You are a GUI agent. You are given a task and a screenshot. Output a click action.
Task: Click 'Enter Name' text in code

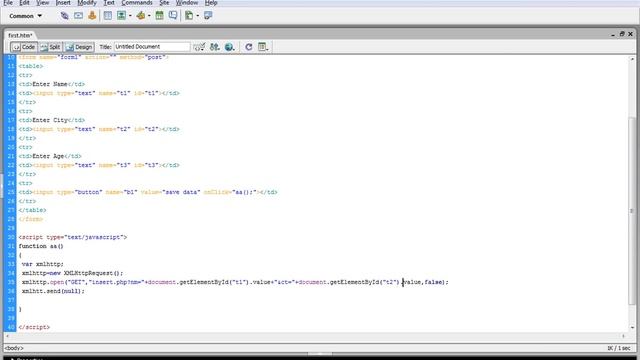click(50, 84)
